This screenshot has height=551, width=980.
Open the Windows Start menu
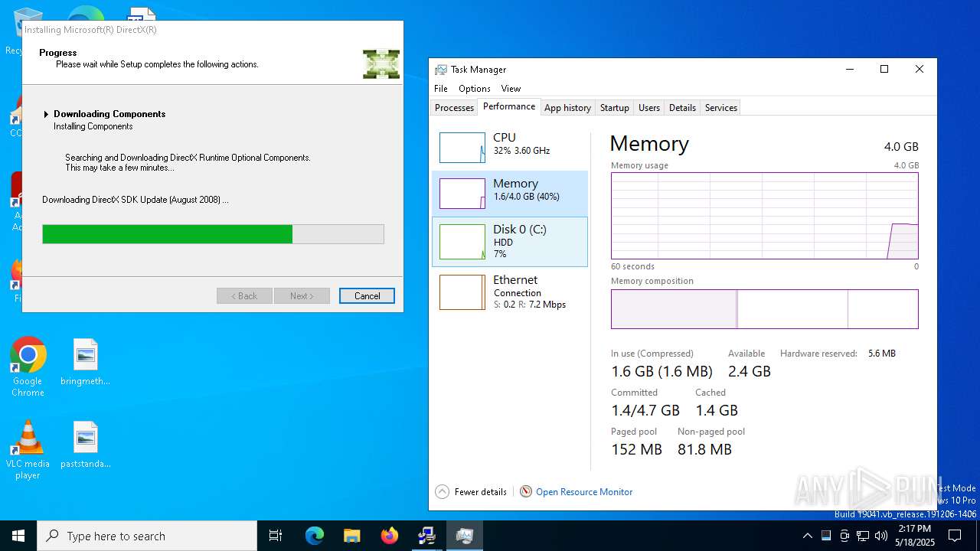(x=18, y=536)
